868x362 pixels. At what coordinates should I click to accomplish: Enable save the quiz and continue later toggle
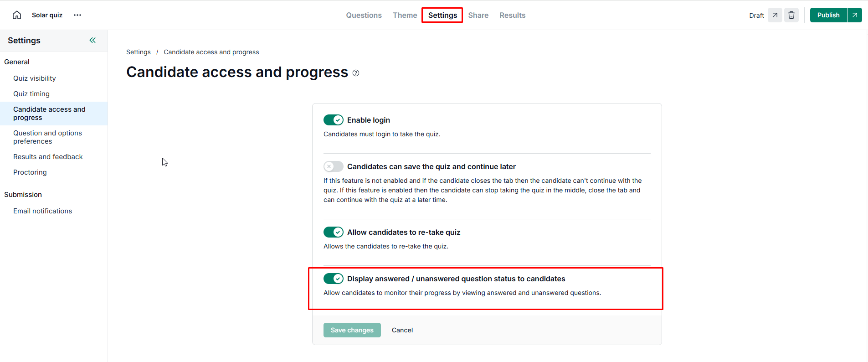333,166
